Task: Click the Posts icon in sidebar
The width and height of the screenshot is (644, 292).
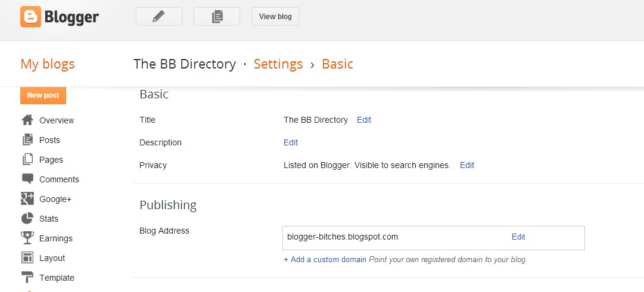Action: point(27,139)
